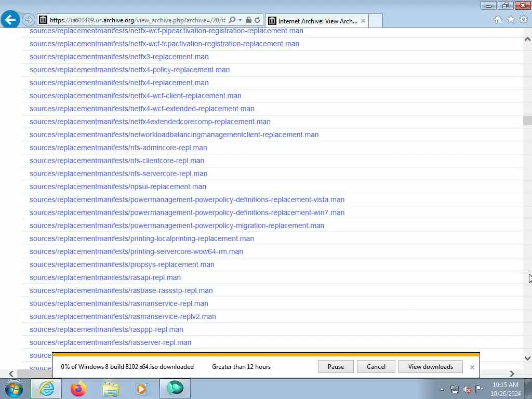Click Internet Explorer taskbar icon
The height and width of the screenshot is (399, 532).
click(x=46, y=389)
